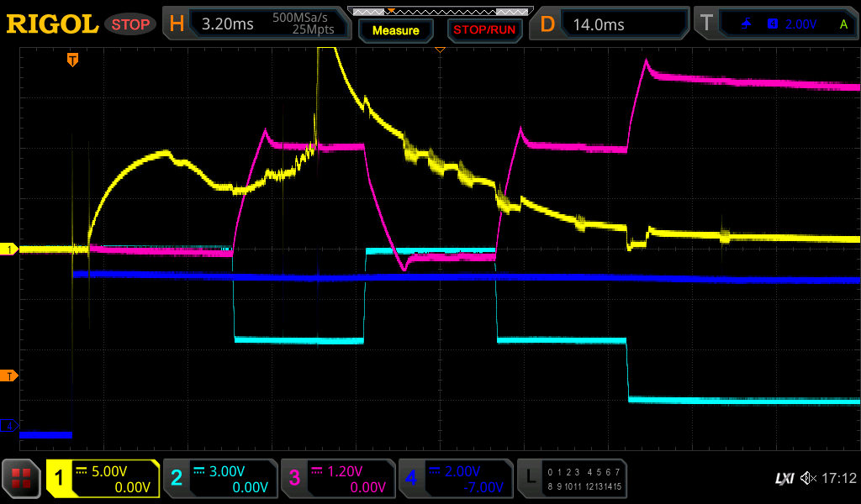This screenshot has height=504, width=861.
Task: Select channel 1 ground reference marker
Action: pos(9,249)
